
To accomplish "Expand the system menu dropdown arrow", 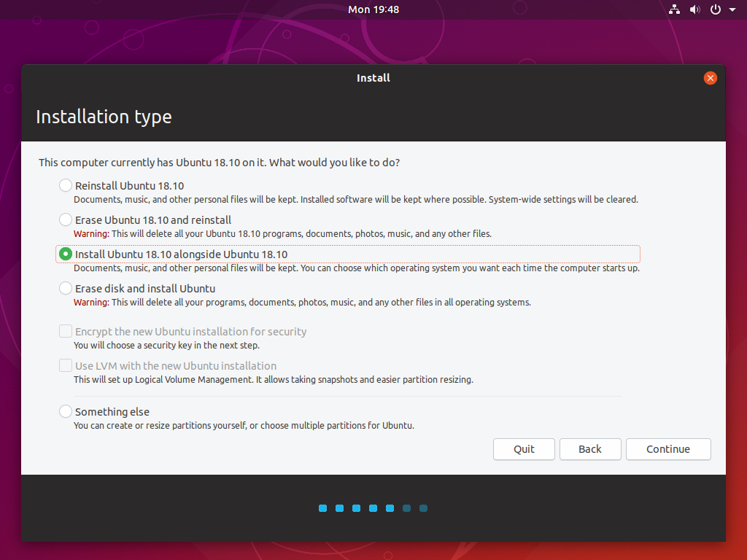I will tap(732, 9).
